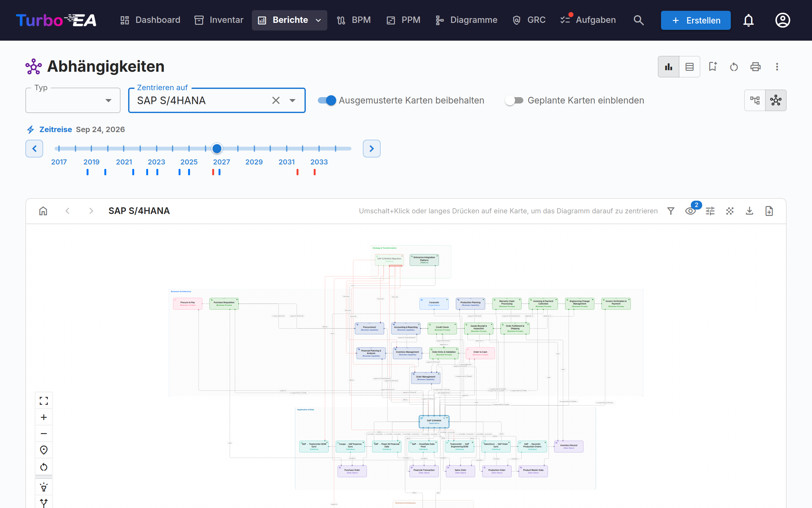
Task: Select SAP S/4HANA application card
Action: coord(434,422)
